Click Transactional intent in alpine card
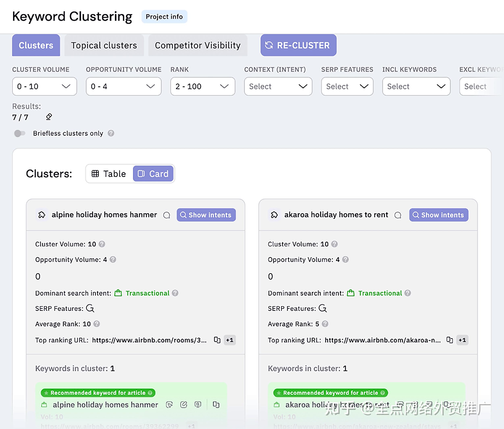Image resolution: width=504 pixels, height=429 pixels. click(147, 293)
